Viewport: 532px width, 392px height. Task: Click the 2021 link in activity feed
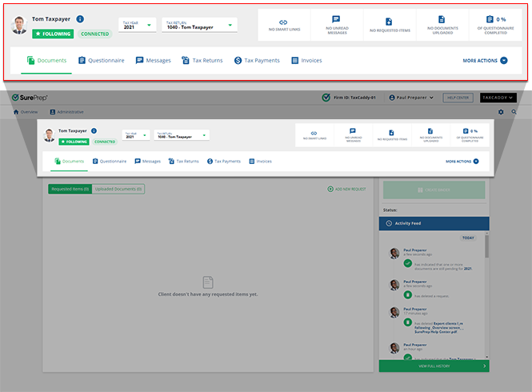click(467, 269)
